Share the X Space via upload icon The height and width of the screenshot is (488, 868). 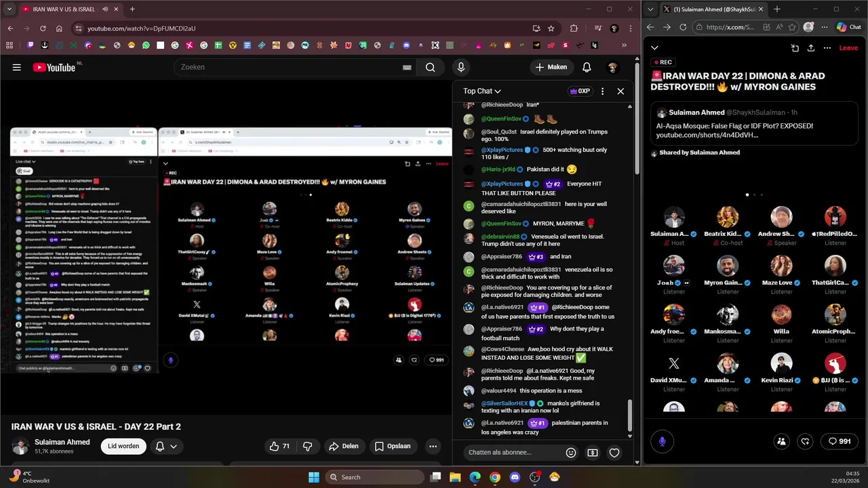coord(810,48)
